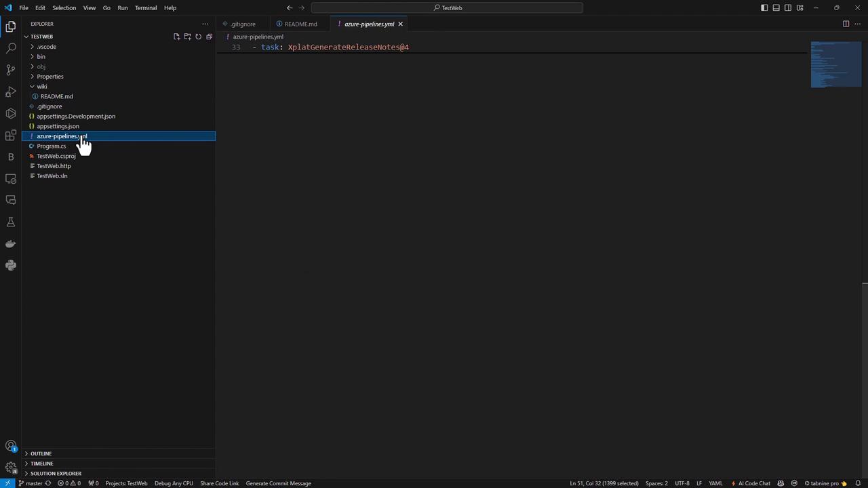Synchronize changes next to master branch
868x488 pixels.
pos(48,483)
